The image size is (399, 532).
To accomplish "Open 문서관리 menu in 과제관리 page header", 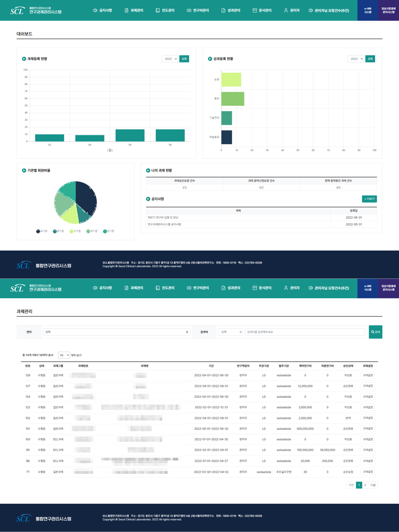I will (262, 288).
